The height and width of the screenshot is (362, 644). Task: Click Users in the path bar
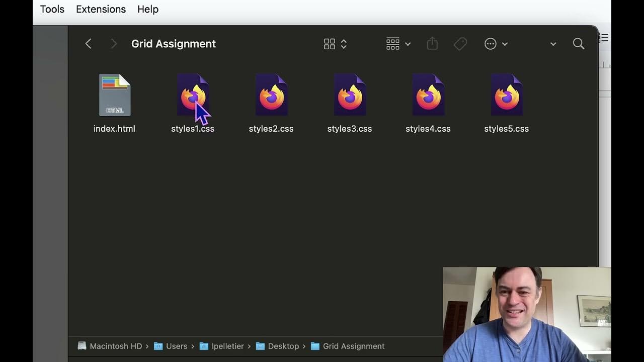point(170,346)
